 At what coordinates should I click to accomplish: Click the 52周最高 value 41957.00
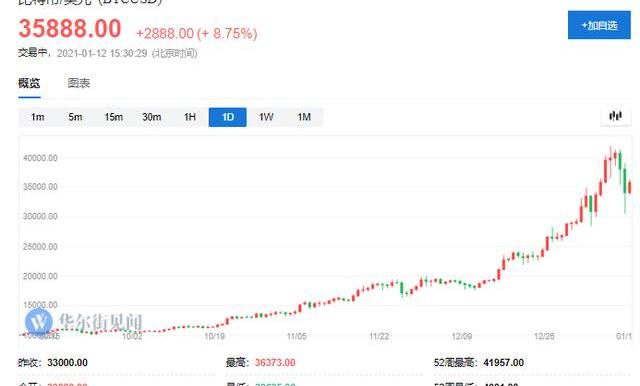click(x=504, y=362)
